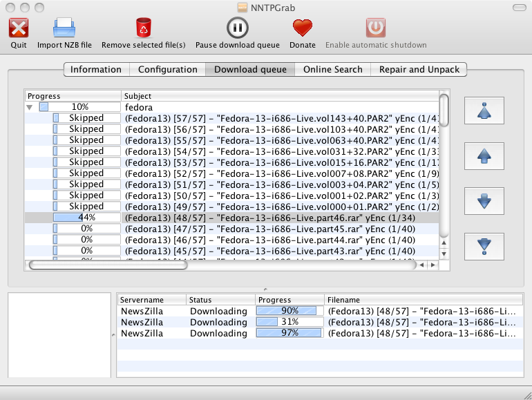This screenshot has width=532, height=400.
Task: Click the horizontal scrollbar in download queue
Action: click(x=108, y=265)
